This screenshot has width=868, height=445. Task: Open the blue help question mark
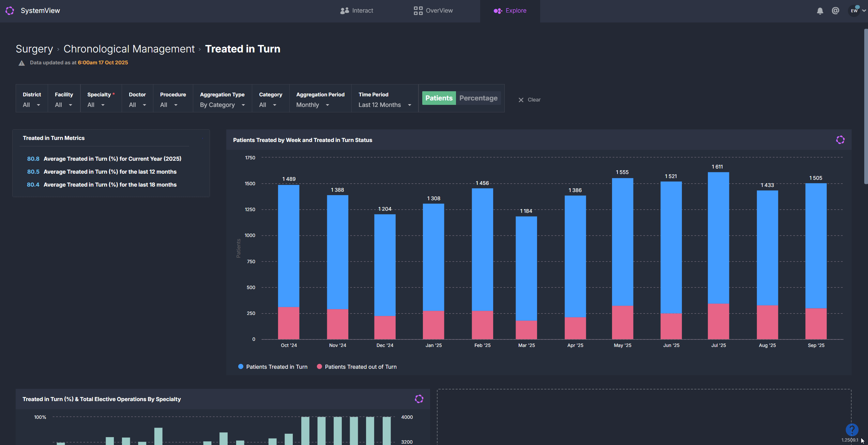[852, 429]
